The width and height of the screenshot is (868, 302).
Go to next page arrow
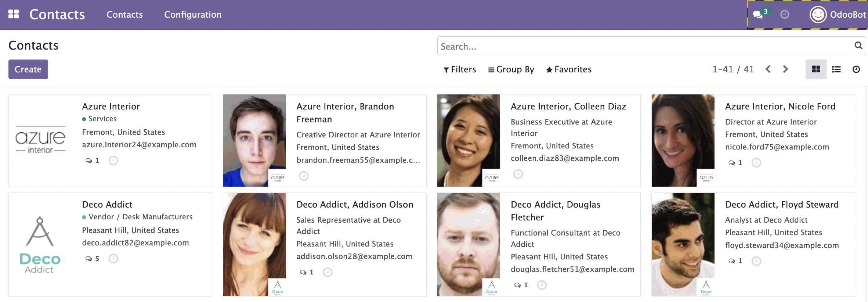785,69
